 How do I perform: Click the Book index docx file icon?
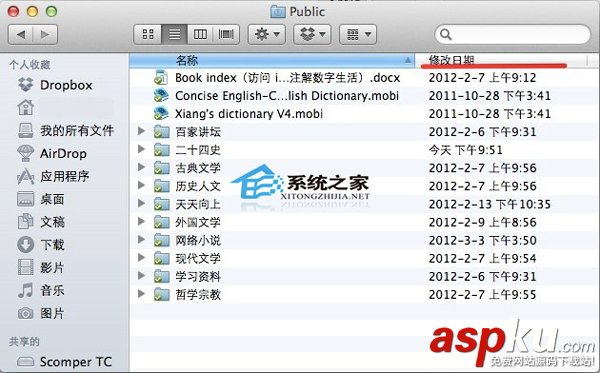click(x=161, y=77)
